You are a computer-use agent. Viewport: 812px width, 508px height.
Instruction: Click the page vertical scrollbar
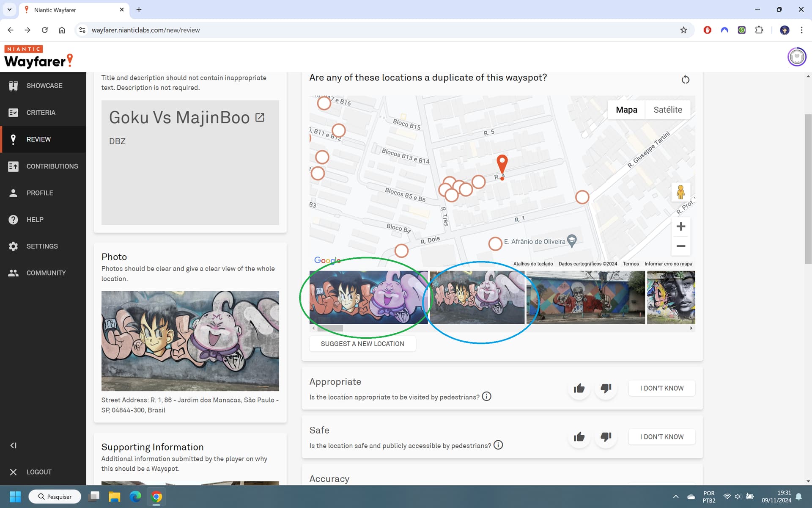click(x=808, y=189)
